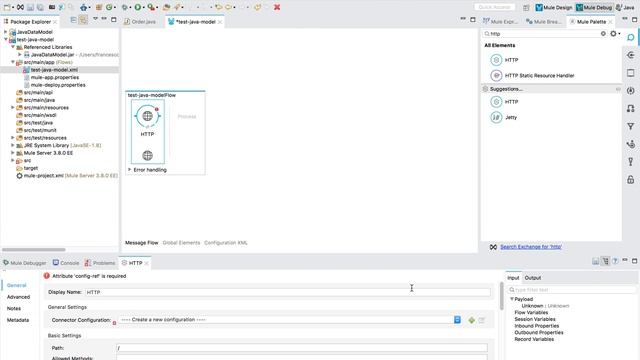Click the edit configuration icon beside the green plus
This screenshot has height=360, width=640.
[482, 320]
